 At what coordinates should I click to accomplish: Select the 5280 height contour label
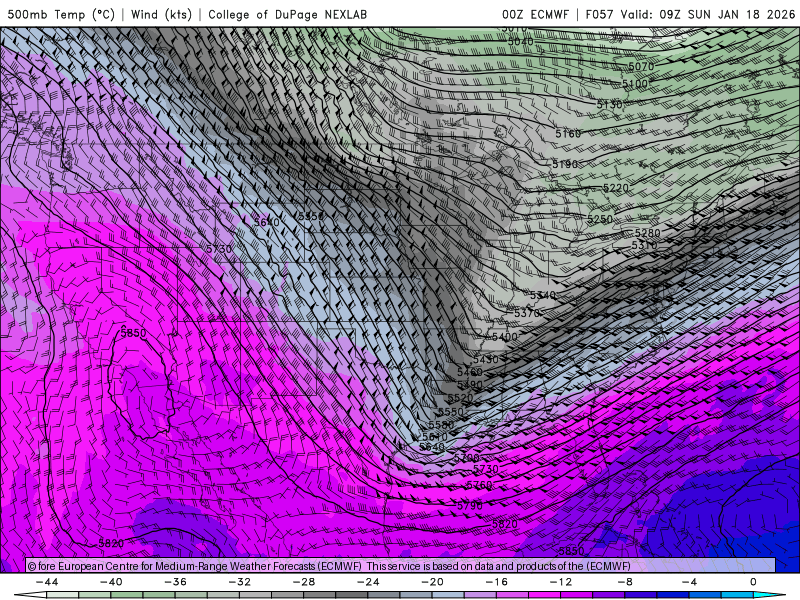coord(647,233)
